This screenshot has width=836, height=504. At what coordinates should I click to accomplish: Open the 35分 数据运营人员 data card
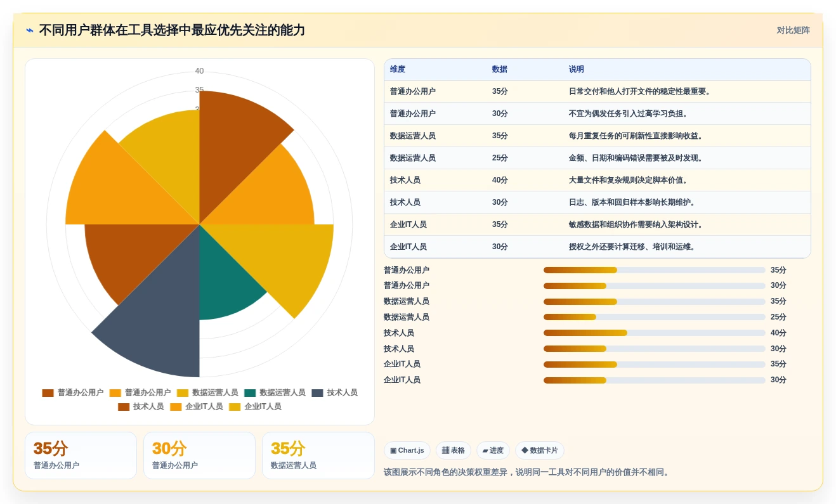[318, 455]
